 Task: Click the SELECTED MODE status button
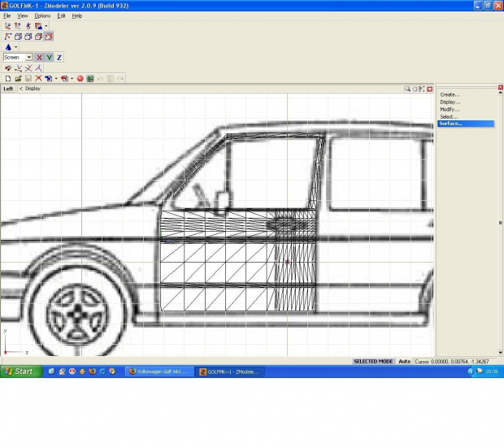(x=373, y=361)
